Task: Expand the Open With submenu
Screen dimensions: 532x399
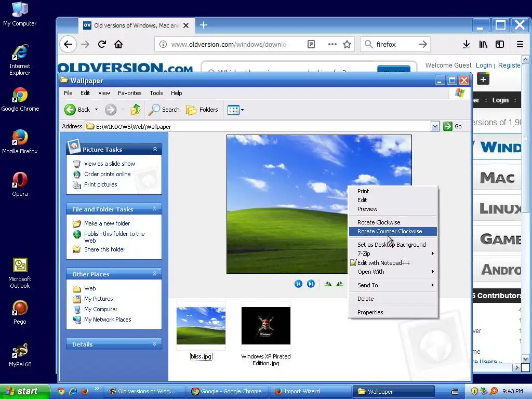Action: pyautogui.click(x=393, y=272)
